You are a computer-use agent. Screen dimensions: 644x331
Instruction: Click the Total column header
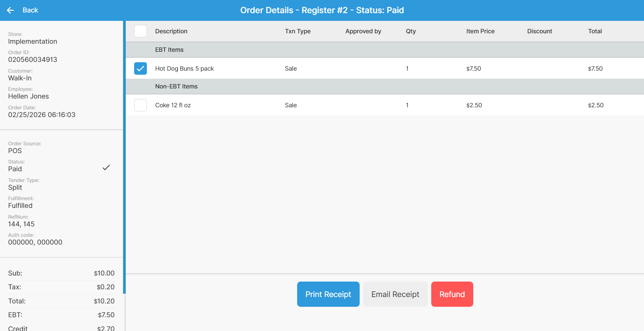tap(595, 31)
